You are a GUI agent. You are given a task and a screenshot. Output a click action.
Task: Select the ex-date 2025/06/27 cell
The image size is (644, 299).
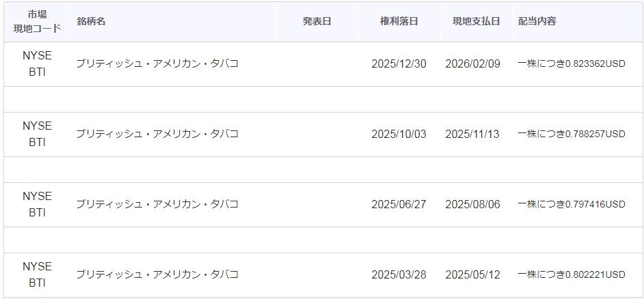[x=399, y=204]
